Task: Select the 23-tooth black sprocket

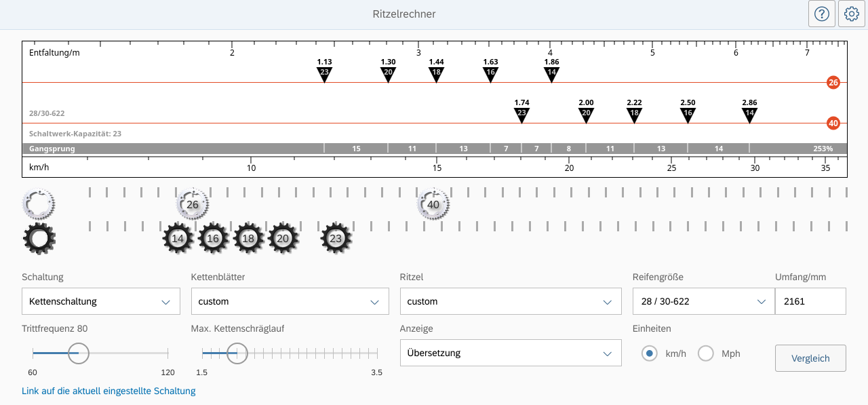Action: pos(336,239)
